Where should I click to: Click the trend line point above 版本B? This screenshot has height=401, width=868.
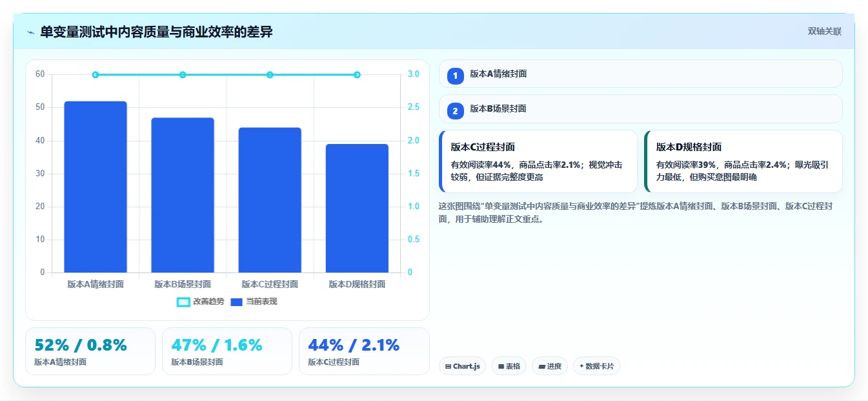coord(183,75)
